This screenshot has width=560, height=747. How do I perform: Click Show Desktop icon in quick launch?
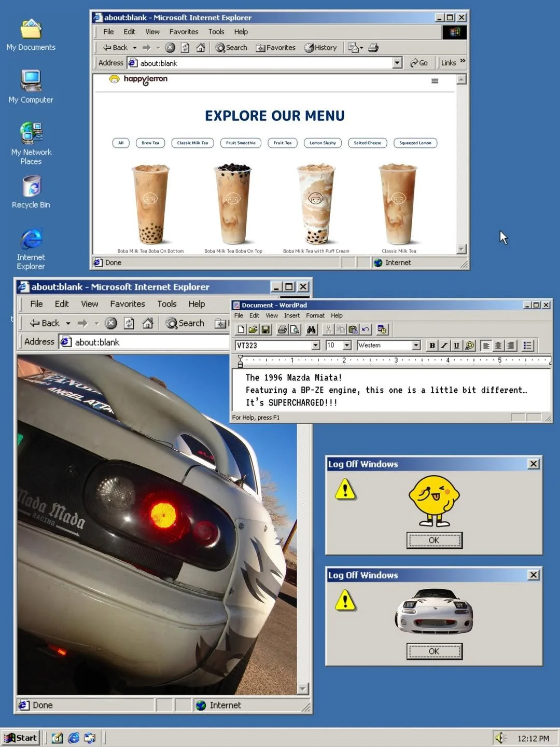click(57, 738)
